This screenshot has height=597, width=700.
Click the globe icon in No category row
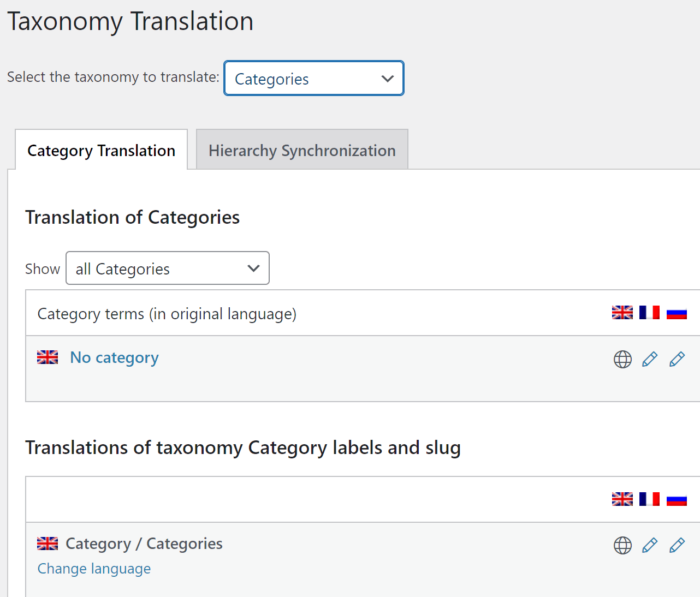point(622,359)
